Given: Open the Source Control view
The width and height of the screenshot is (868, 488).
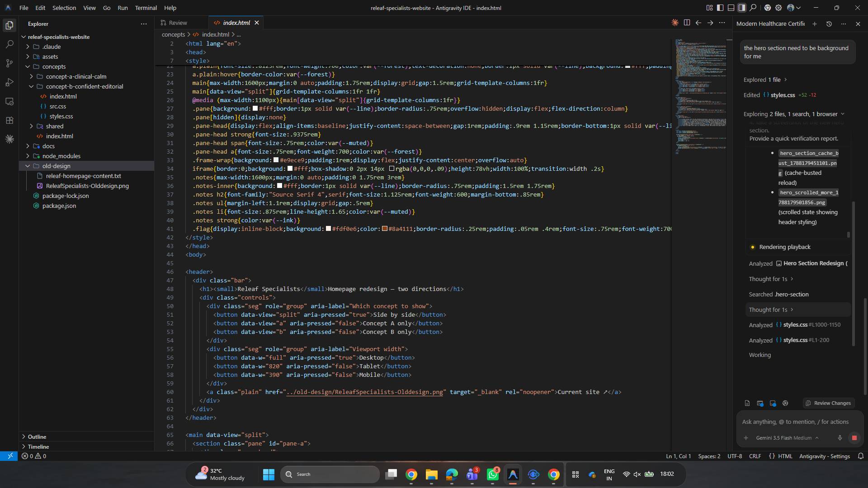Looking at the screenshot, I should pos(9,63).
